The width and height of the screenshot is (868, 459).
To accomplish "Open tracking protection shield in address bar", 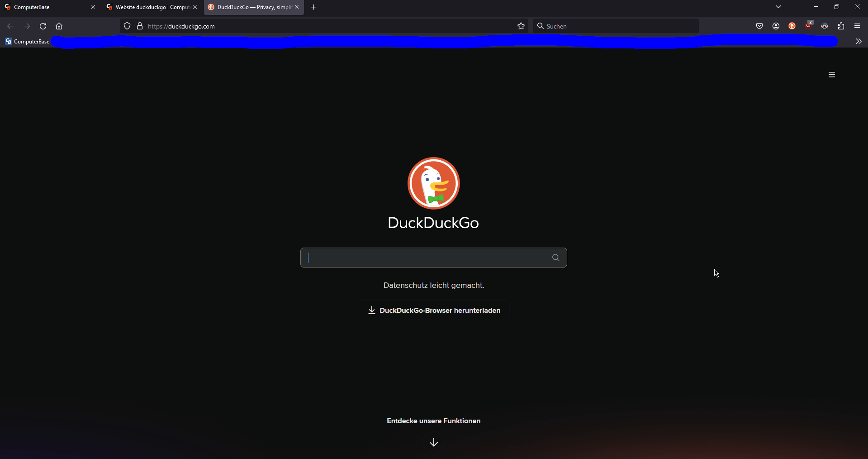I will 127,26.
